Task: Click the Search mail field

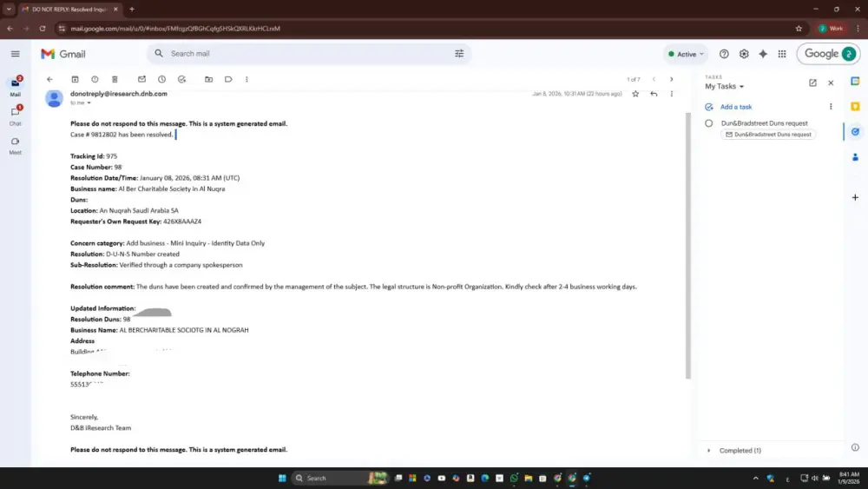Action: 309,54
